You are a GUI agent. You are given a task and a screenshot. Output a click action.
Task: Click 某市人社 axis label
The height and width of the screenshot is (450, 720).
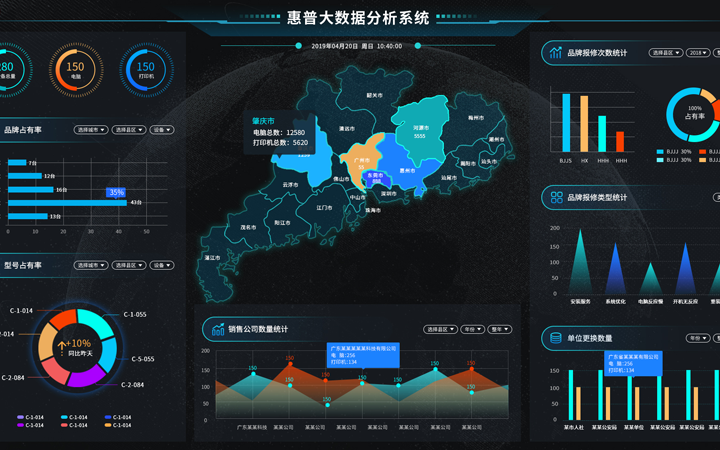[x=574, y=427]
